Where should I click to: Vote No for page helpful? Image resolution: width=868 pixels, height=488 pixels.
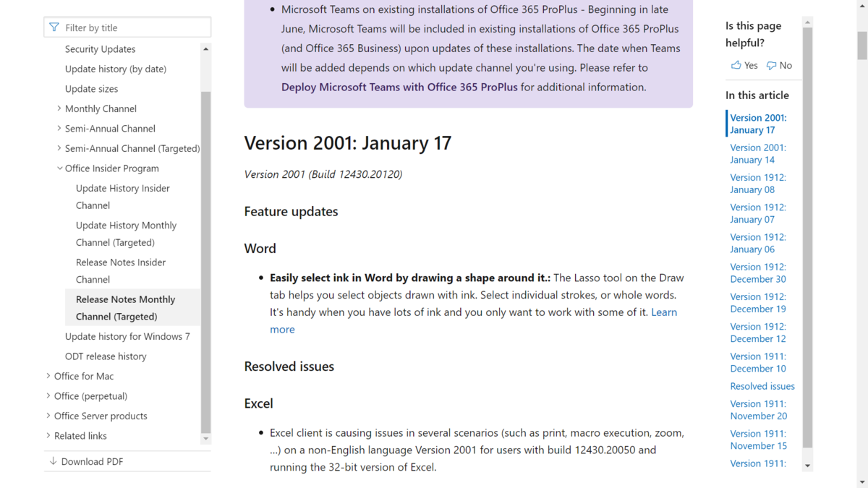point(779,65)
